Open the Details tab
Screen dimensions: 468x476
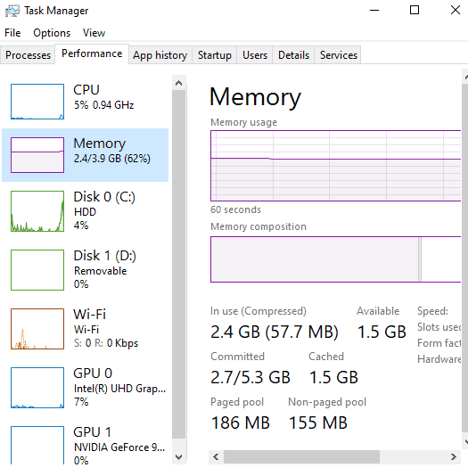[x=293, y=55]
